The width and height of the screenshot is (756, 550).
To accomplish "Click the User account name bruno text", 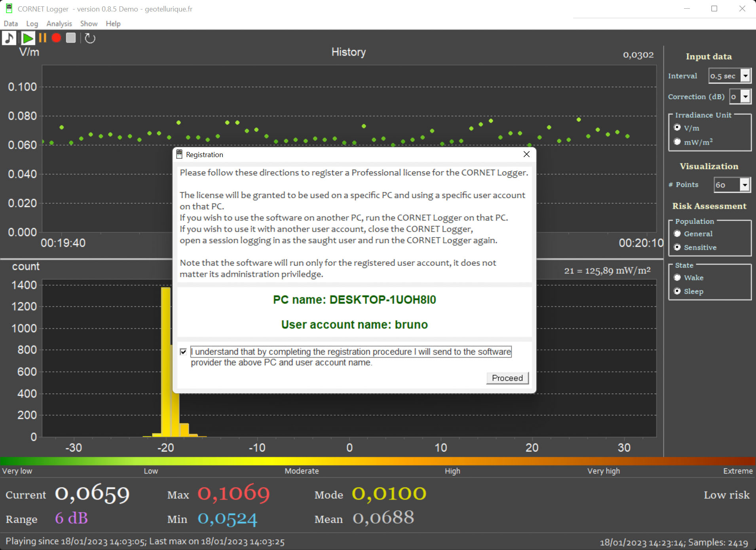I will tap(354, 324).
